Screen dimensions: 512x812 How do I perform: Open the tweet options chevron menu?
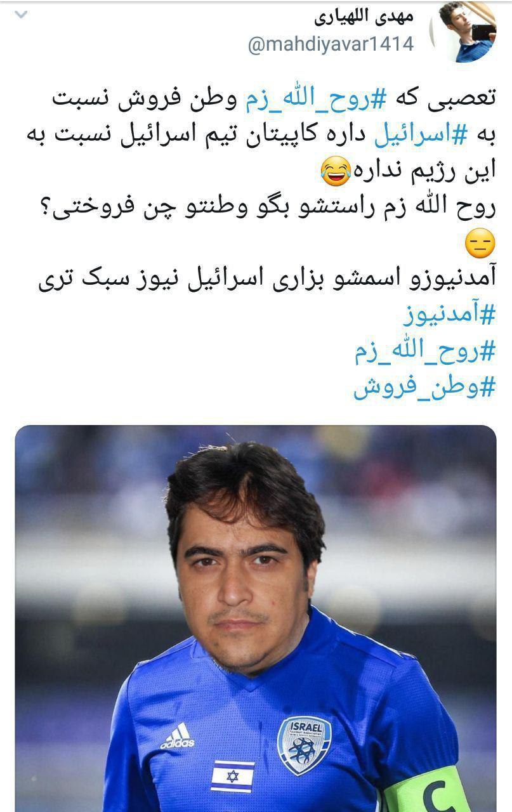point(21,15)
